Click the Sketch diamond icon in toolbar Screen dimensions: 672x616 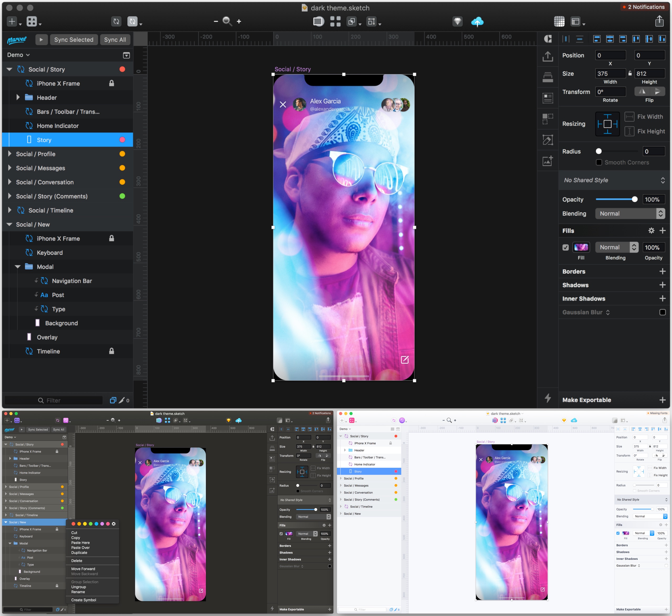point(457,22)
